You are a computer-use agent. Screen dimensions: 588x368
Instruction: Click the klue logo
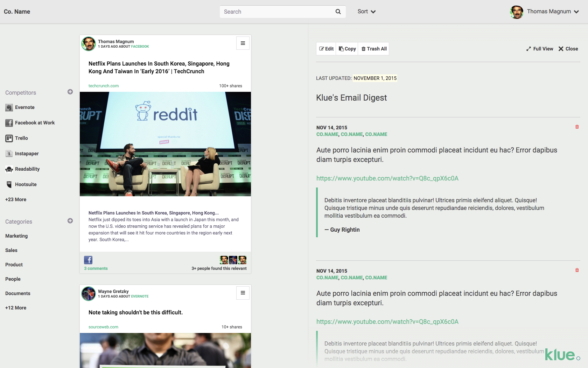(x=562, y=355)
